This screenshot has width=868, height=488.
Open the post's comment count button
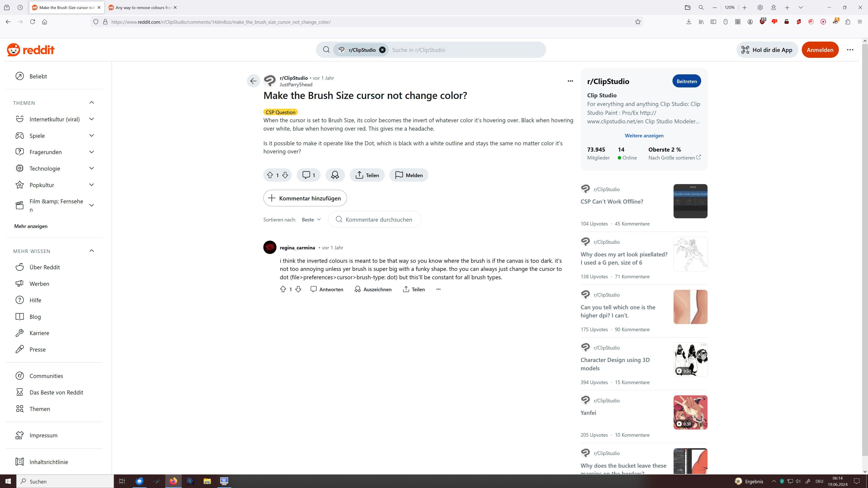[308, 175]
